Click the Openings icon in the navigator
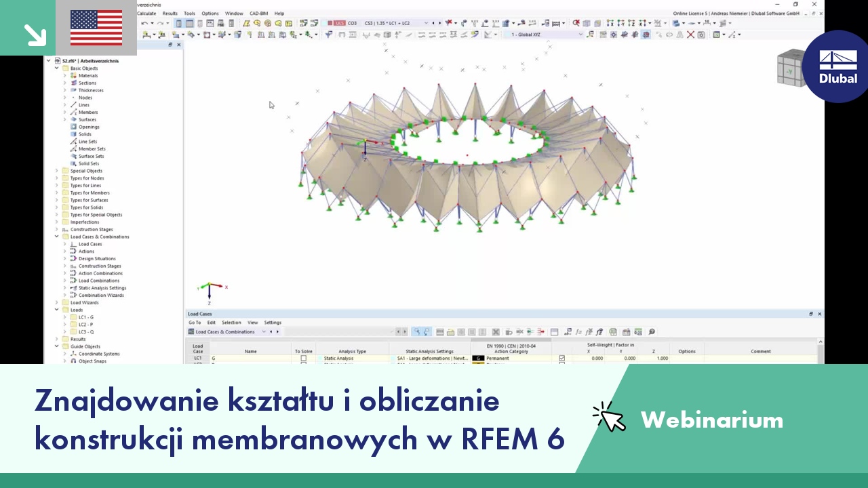 (73, 127)
